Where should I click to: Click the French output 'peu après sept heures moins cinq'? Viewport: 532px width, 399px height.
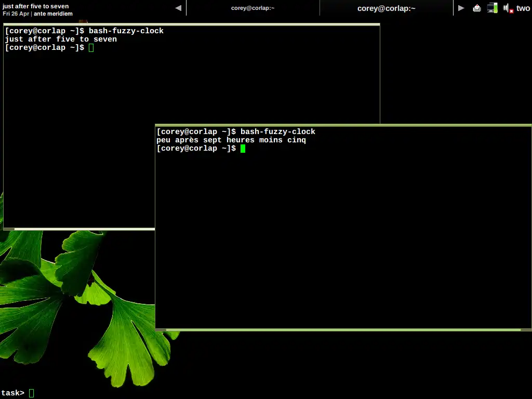[231, 140]
